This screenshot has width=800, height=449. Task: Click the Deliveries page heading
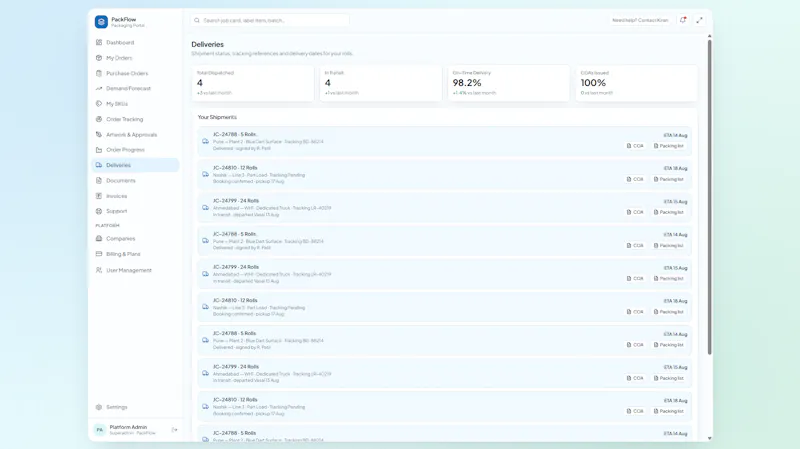coord(208,44)
